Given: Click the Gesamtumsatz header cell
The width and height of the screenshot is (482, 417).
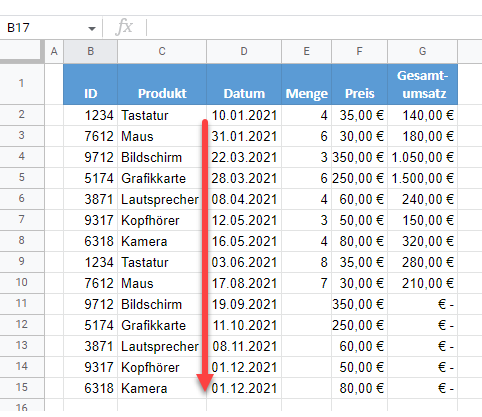Looking at the screenshot, I should 422,84.
